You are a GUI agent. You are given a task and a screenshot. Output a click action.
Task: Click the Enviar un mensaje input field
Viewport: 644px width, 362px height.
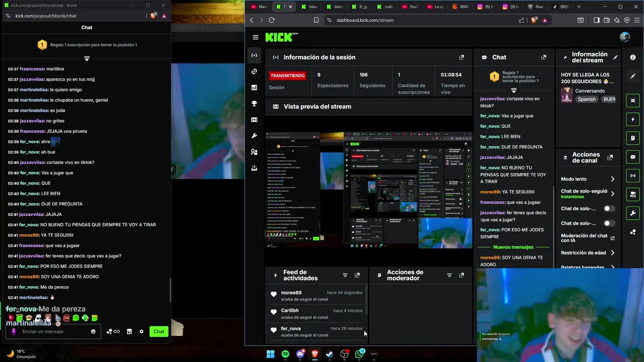tap(53, 331)
